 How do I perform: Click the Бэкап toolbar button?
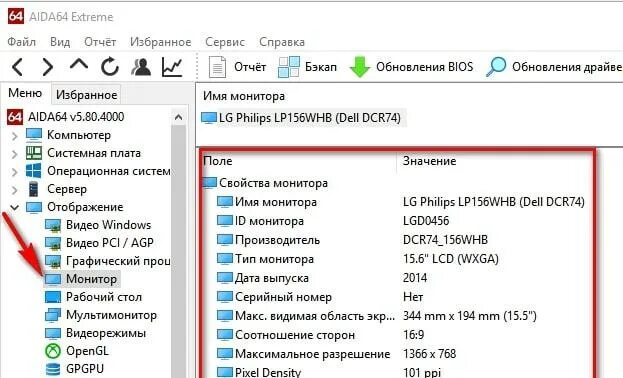tap(307, 67)
